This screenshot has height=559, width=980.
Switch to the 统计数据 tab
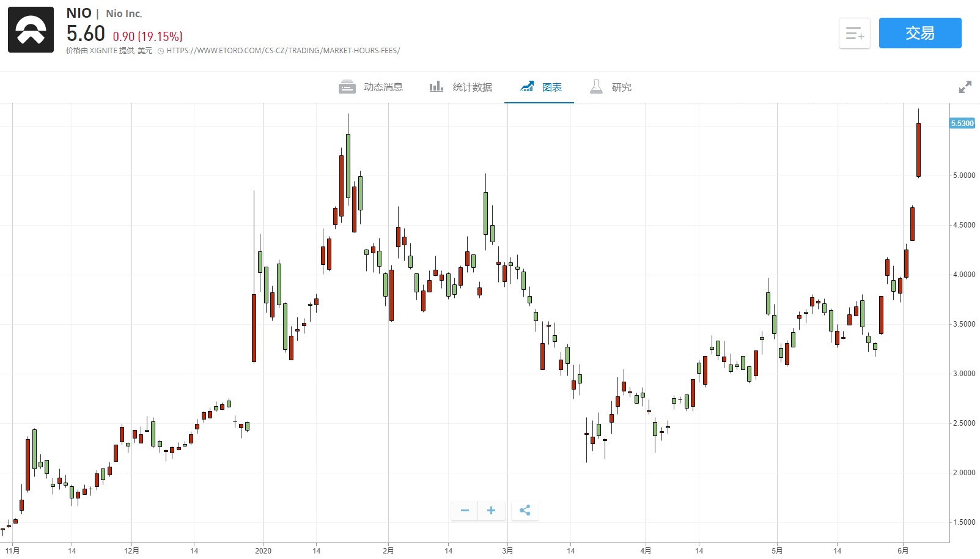click(x=461, y=87)
